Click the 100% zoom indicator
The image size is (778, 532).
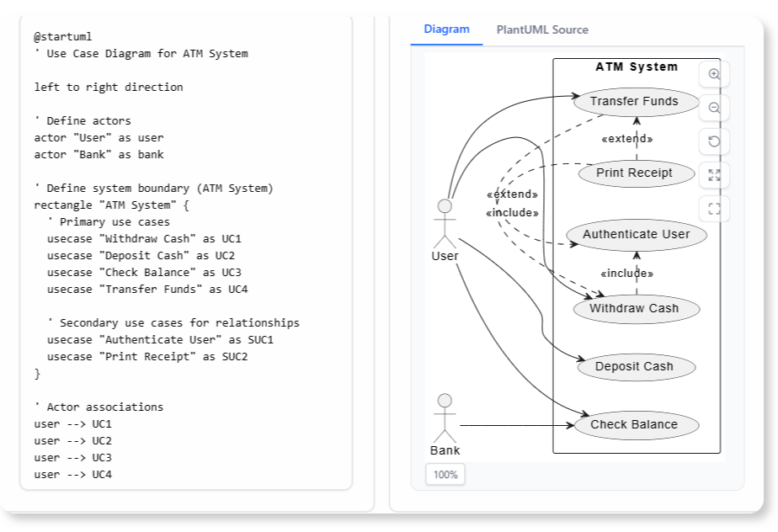click(445, 474)
